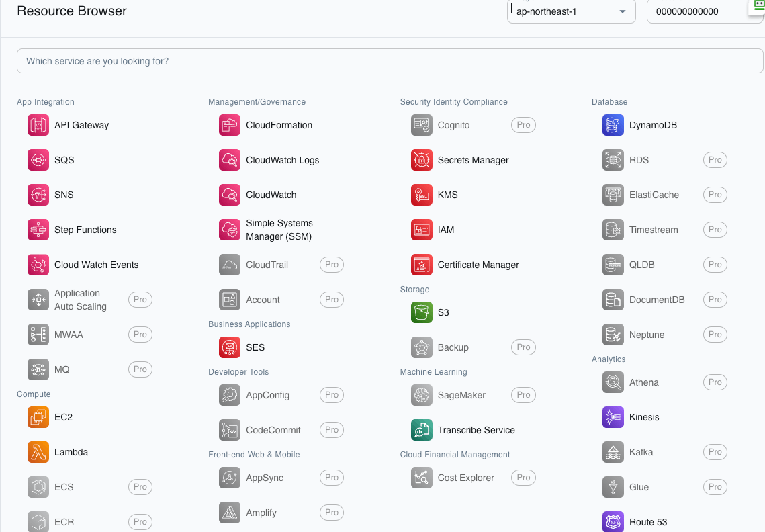The image size is (765, 532).
Task: Click the grayed Cognito icon
Action: [422, 125]
